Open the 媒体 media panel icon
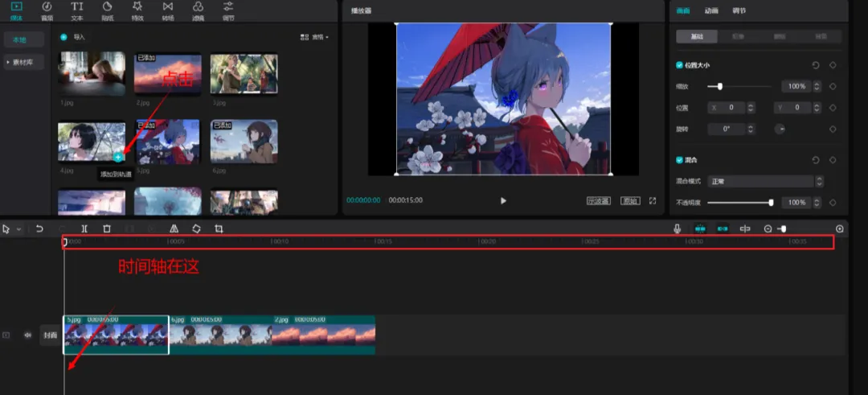Image resolution: width=868 pixels, height=395 pixels. click(17, 6)
